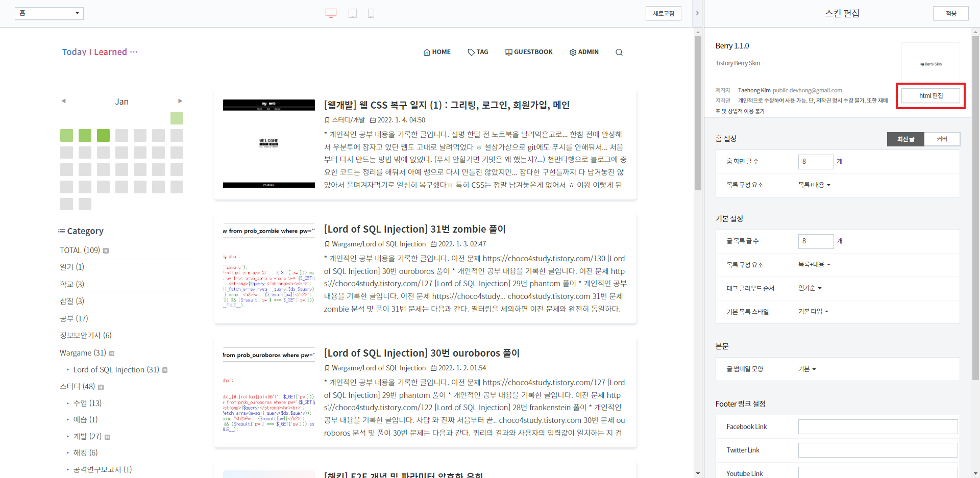Image resolution: width=980 pixels, height=478 pixels.
Task: Click new-post badge beside Lord of SQL Injection (31)
Action: (165, 370)
